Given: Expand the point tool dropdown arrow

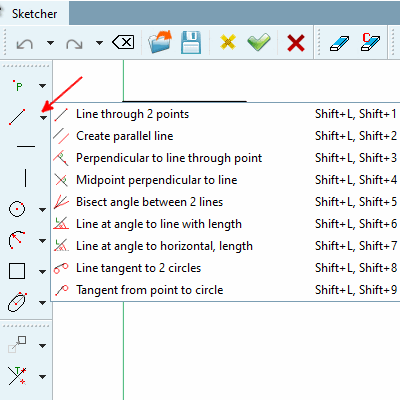Looking at the screenshot, I should coord(42,86).
